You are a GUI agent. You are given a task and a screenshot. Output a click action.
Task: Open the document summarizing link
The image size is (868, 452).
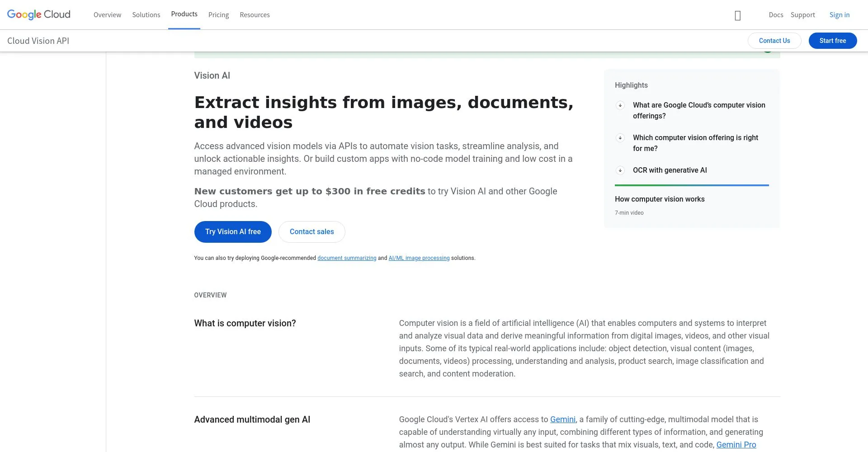[x=347, y=258]
